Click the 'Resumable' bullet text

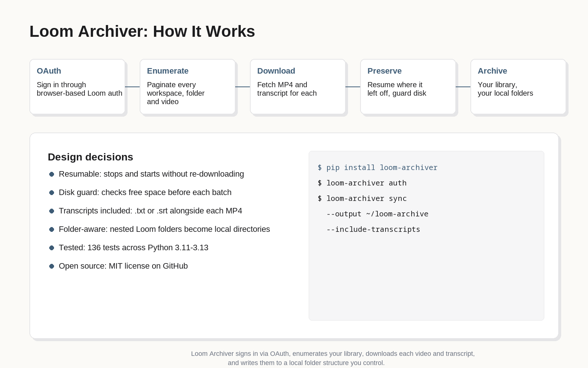coord(151,174)
